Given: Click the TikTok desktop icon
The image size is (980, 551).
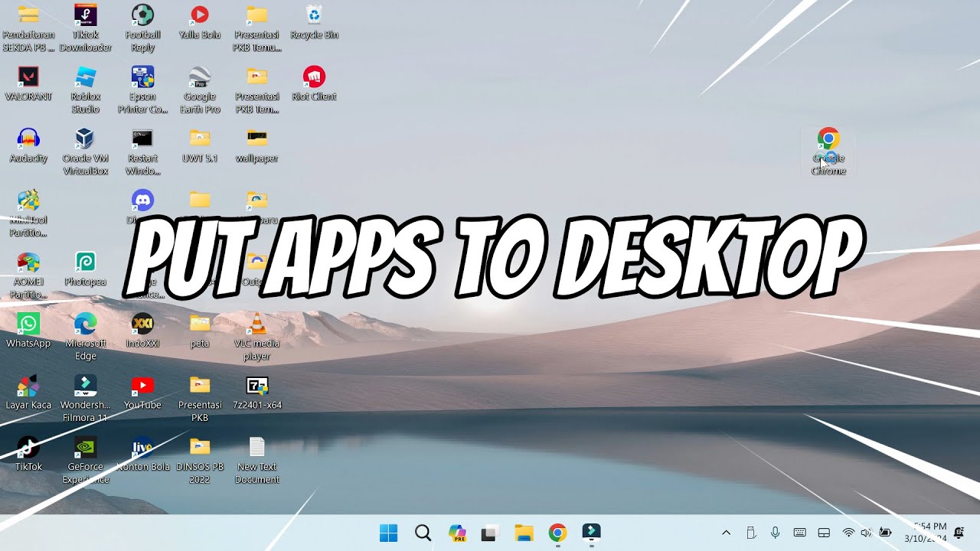Looking at the screenshot, I should (28, 454).
